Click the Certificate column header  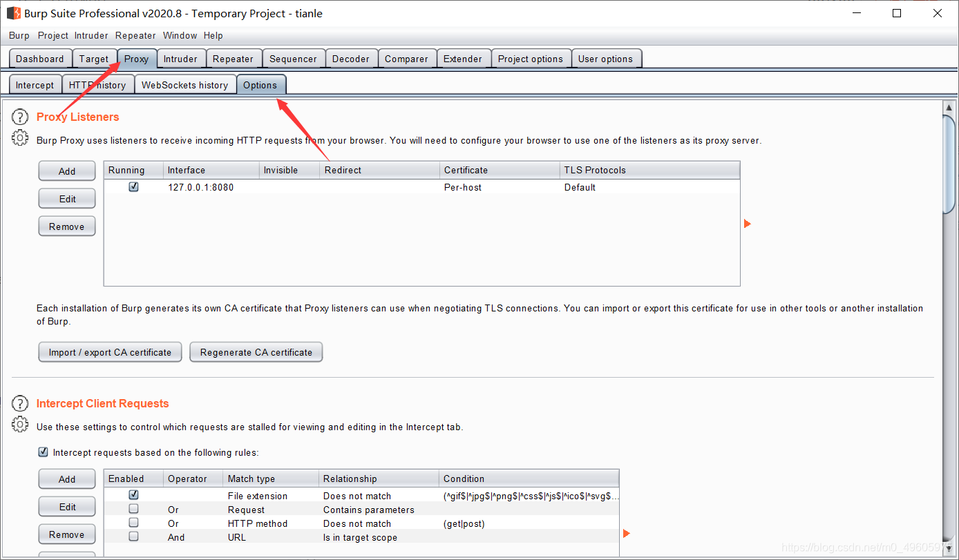pyautogui.click(x=500, y=170)
